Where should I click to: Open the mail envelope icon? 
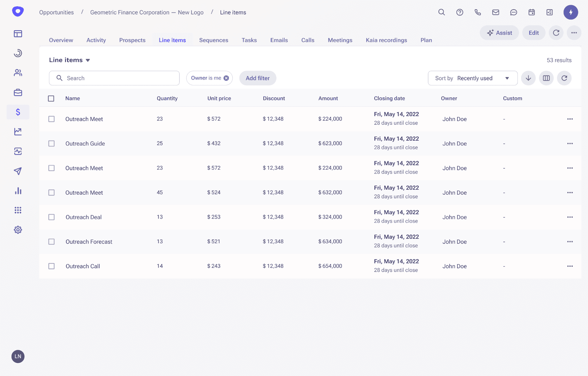click(495, 12)
